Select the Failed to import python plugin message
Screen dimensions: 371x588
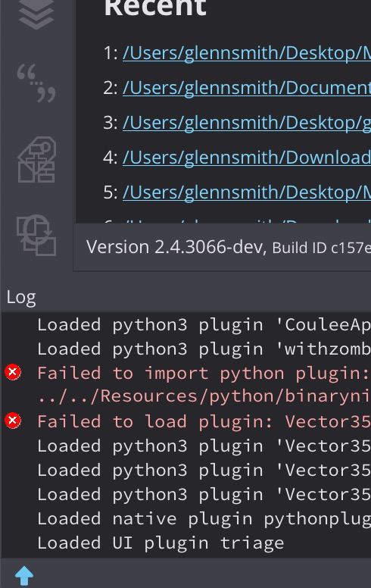pos(204,385)
